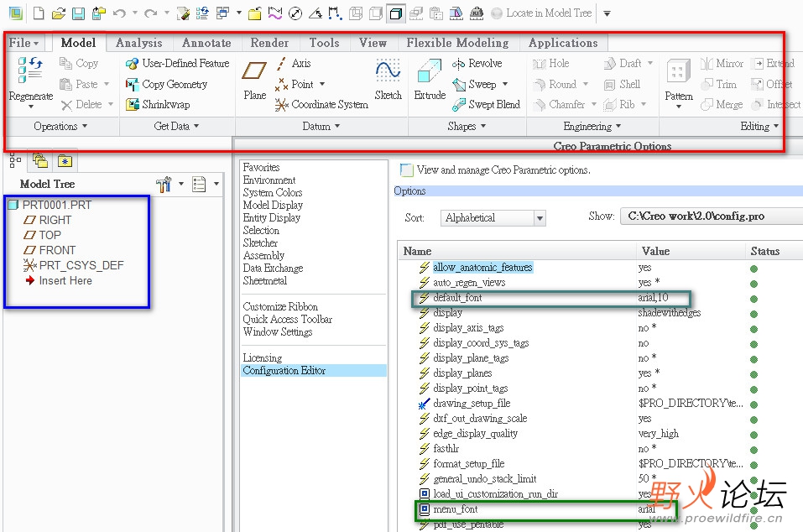Click the Axis datum tool
This screenshot has height=532, width=803.
click(x=293, y=64)
